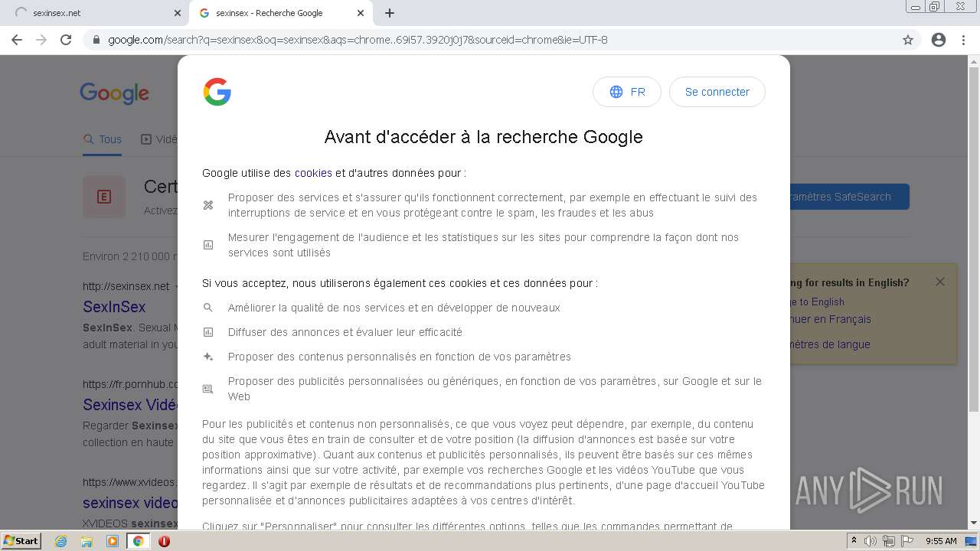The width and height of the screenshot is (980, 551).
Task: Click the browser Back arrow
Action: [x=17, y=40]
